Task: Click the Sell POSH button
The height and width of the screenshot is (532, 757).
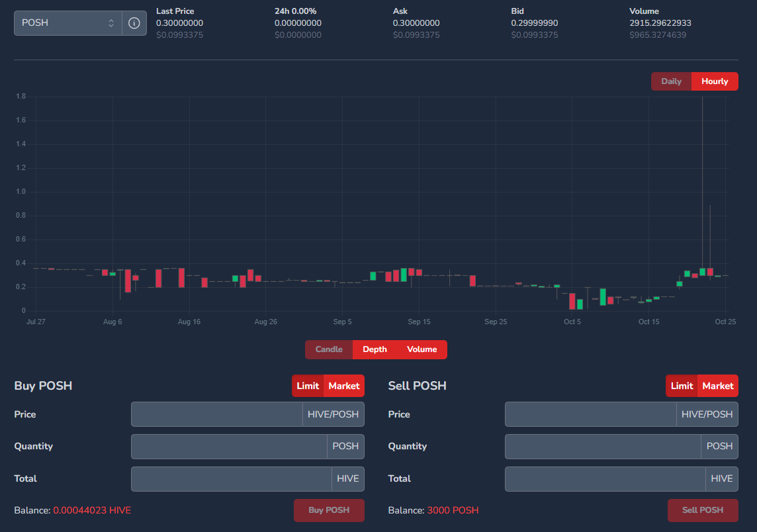Action: (x=703, y=510)
